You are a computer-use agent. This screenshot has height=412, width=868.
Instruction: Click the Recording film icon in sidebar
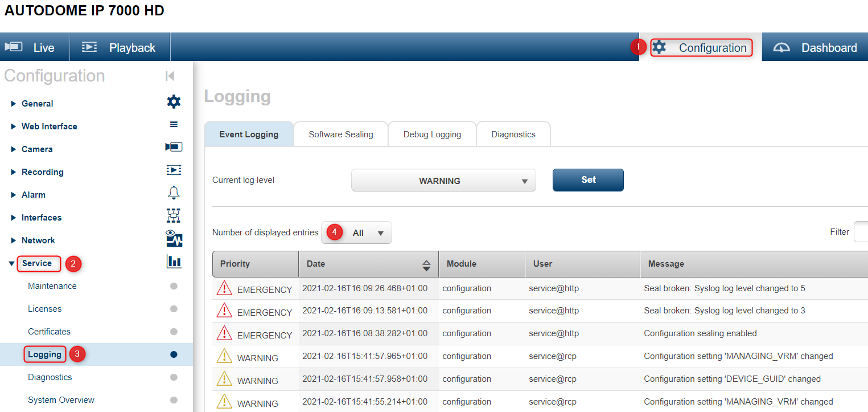click(x=174, y=170)
